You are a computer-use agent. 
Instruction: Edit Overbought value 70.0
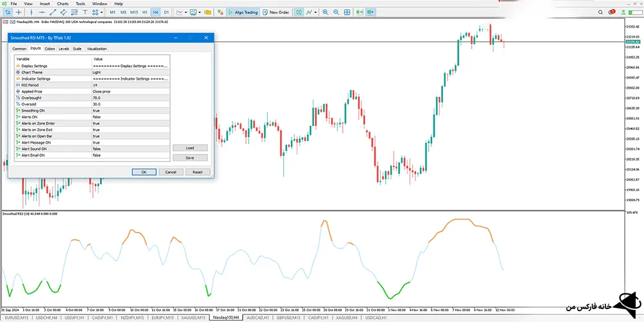(131, 98)
